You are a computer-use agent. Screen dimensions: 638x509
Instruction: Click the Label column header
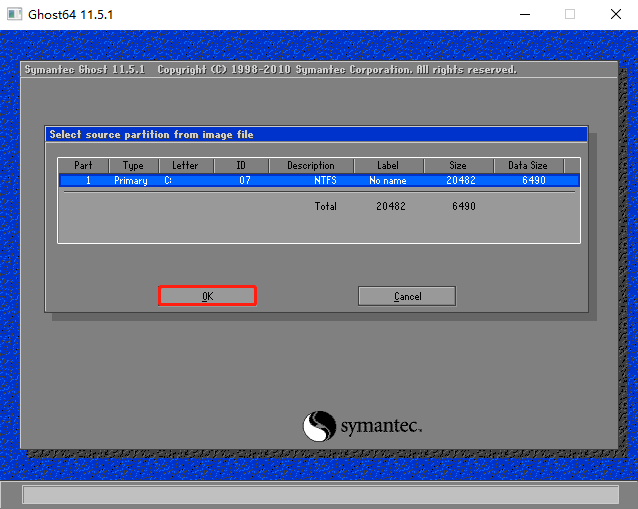pyautogui.click(x=388, y=166)
